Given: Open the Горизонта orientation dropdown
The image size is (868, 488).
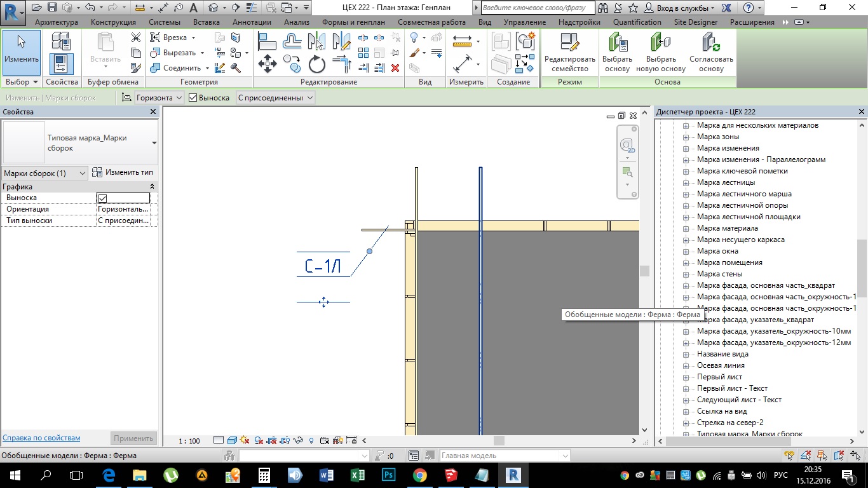Looking at the screenshot, I should pos(160,98).
